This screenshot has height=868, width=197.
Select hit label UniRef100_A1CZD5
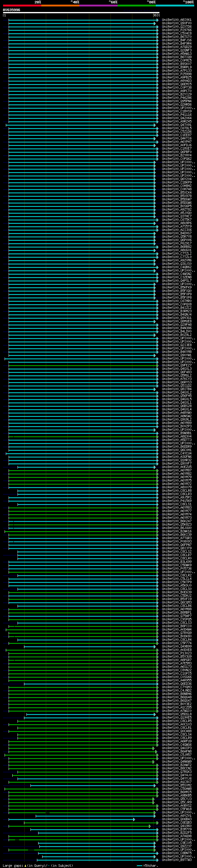point(176,708)
